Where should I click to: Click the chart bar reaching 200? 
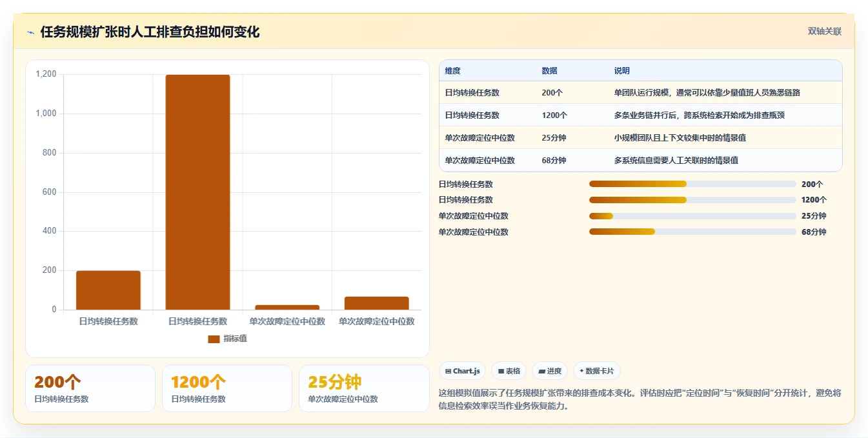click(x=108, y=290)
